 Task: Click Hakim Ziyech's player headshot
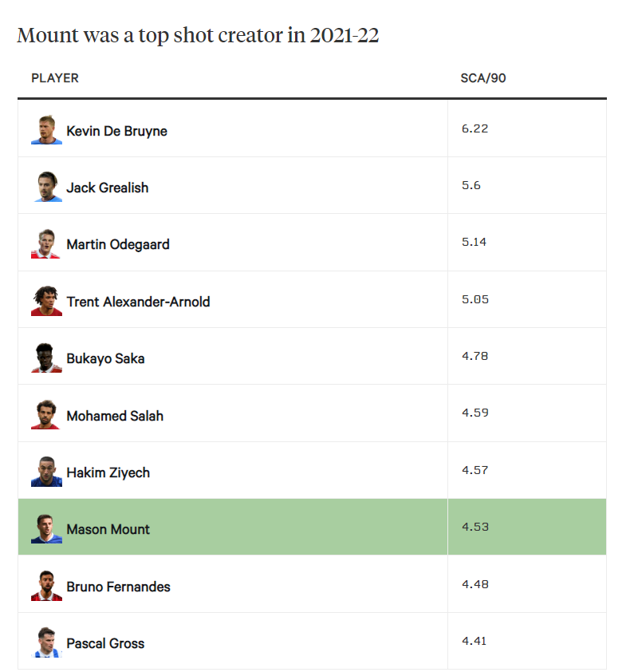[x=46, y=472]
